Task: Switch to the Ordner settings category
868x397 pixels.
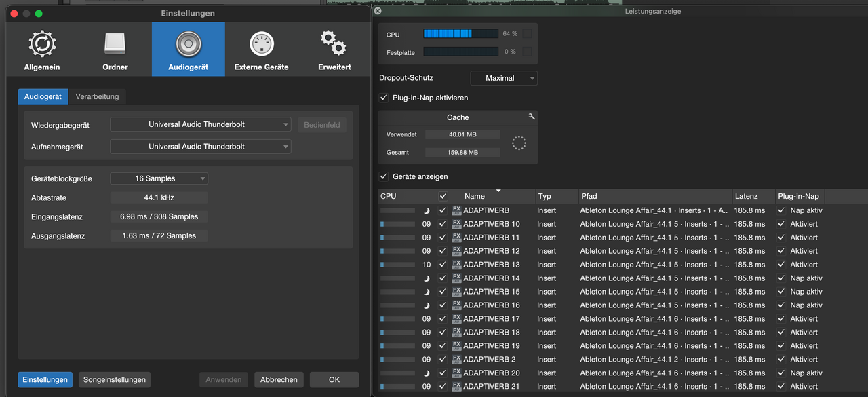Action: [x=115, y=50]
